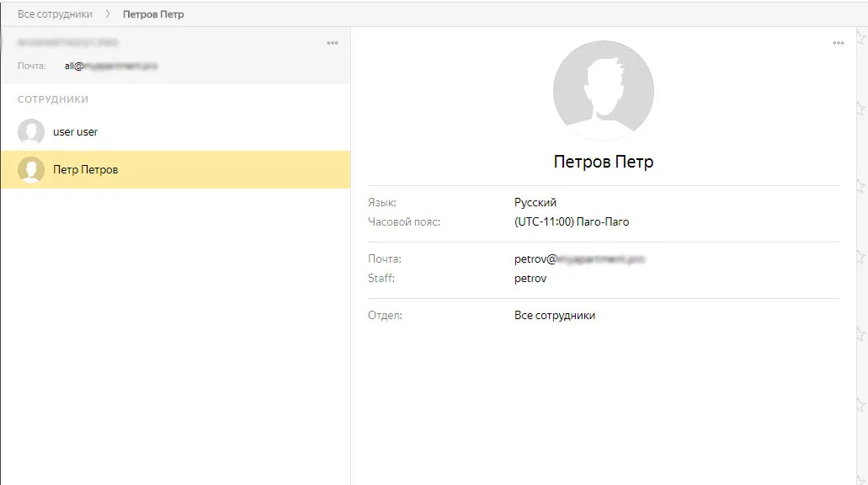Click the topmost star icon at right edge
868x485 pixels.
(861, 38)
